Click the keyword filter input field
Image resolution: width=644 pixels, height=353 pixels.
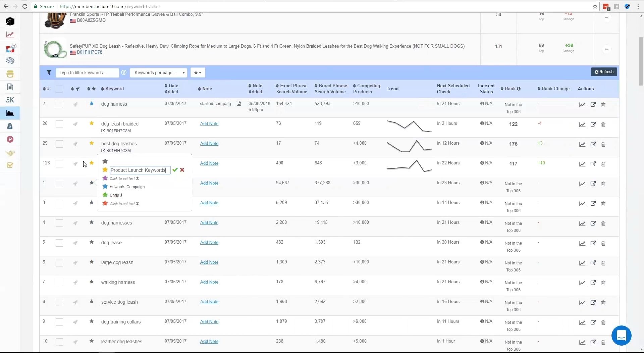[x=87, y=72]
